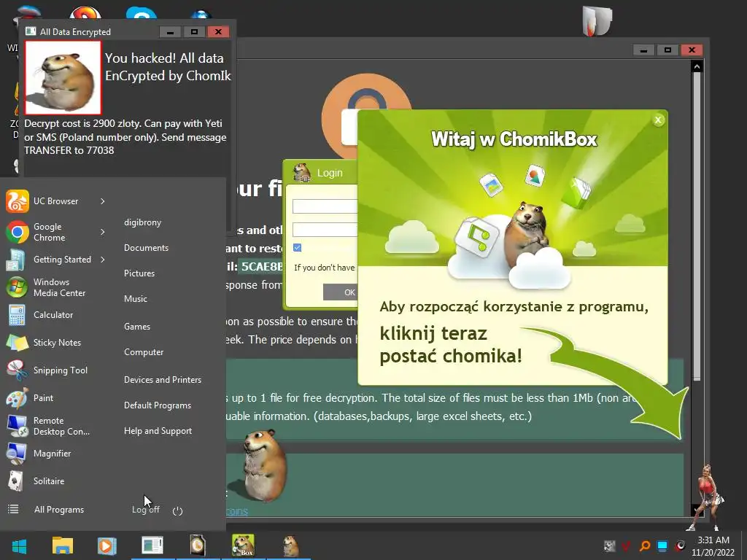This screenshot has width=747, height=560.
Task: Open Pictures from Start menu
Action: 139,273
